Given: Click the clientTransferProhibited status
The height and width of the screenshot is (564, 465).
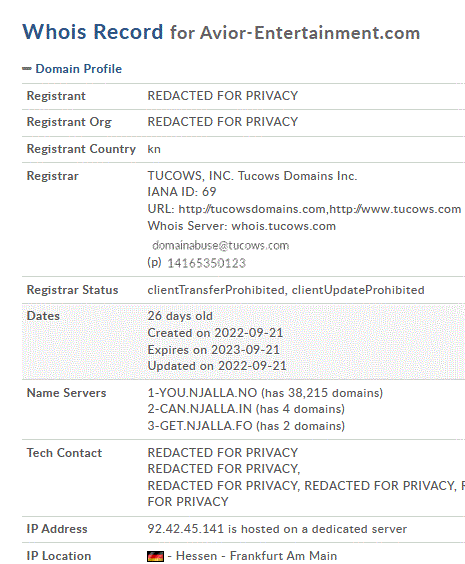Looking at the screenshot, I should [x=216, y=290].
